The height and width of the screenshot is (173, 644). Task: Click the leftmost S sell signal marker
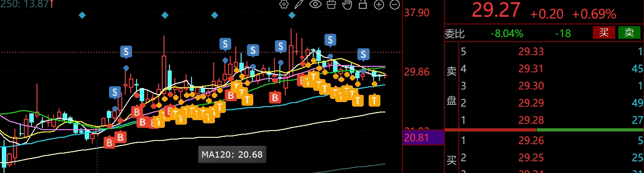(x=114, y=93)
